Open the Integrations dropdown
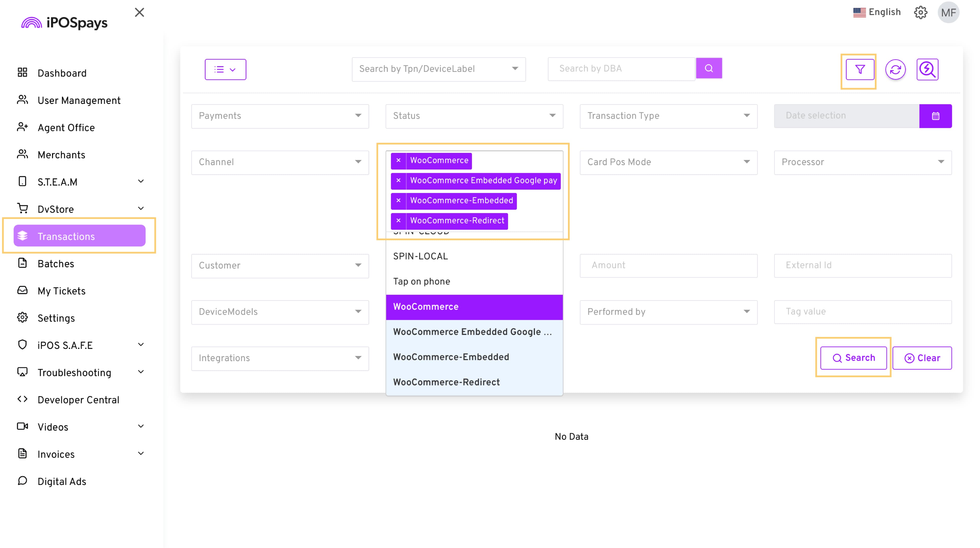Viewport: 980px width, 548px height. click(280, 358)
